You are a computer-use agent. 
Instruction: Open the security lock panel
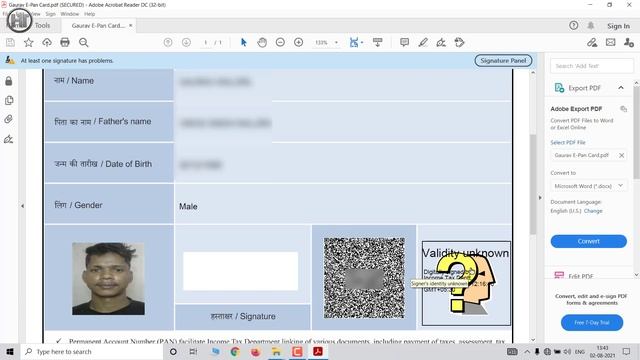click(x=9, y=81)
